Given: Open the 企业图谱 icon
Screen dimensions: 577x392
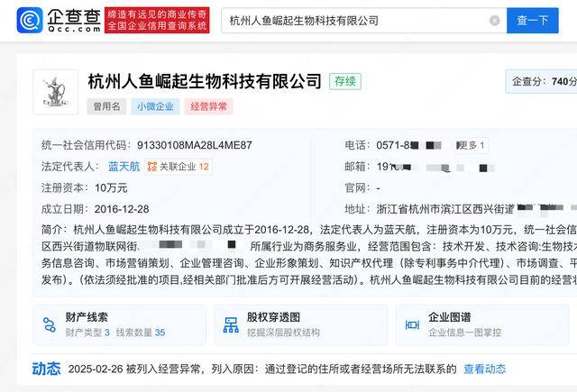Looking at the screenshot, I should pos(412,324).
